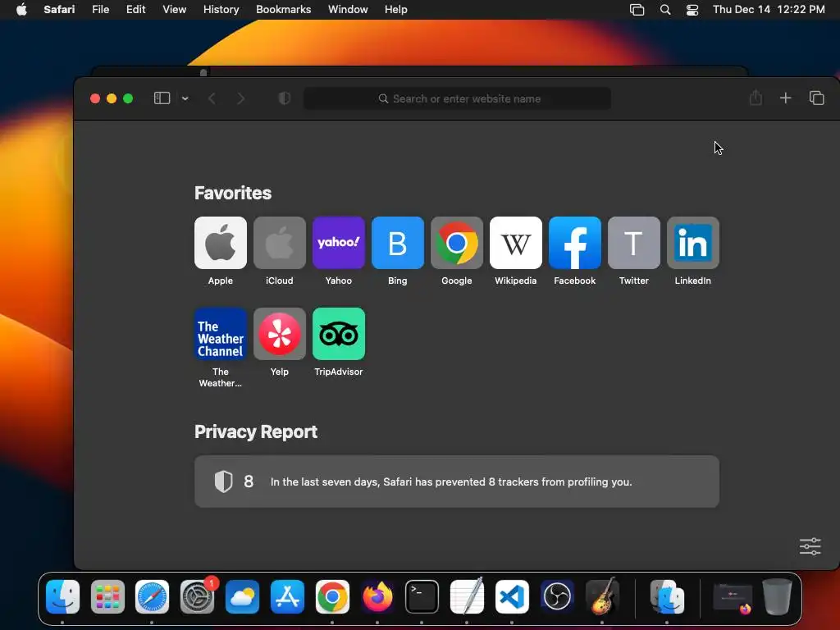Open Weather app from the Dock
840x630 pixels.
(x=242, y=597)
